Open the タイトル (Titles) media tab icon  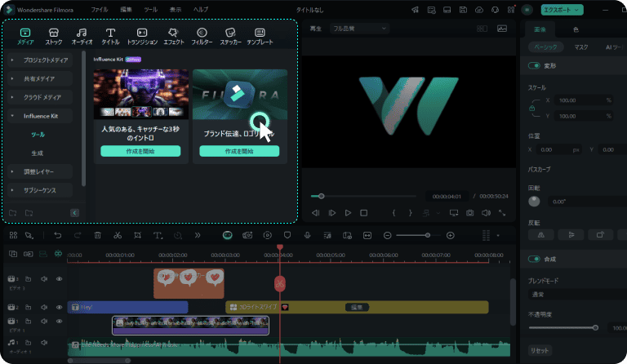click(x=109, y=35)
